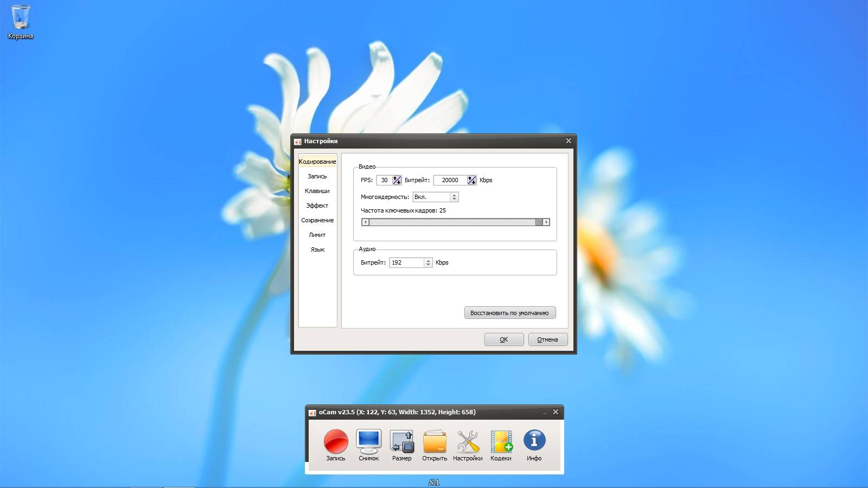Open the Эффект settings tab
This screenshot has width=868, height=488.
[317, 206]
